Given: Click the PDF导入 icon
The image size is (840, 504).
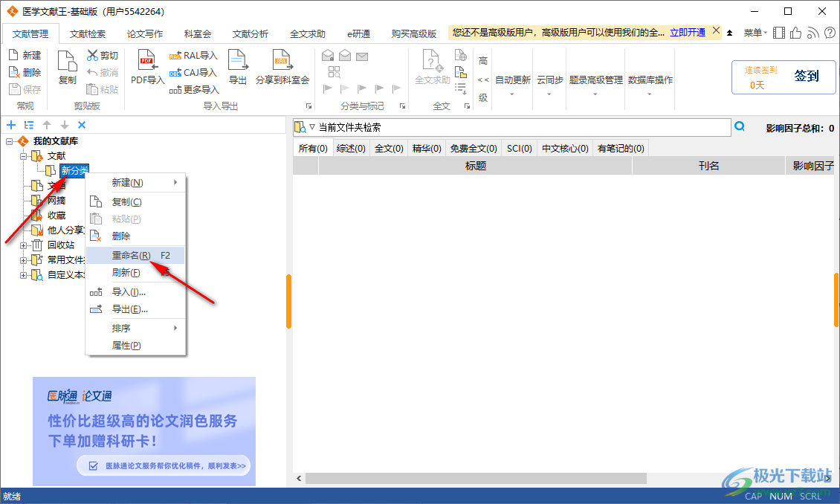Looking at the screenshot, I should point(146,60).
